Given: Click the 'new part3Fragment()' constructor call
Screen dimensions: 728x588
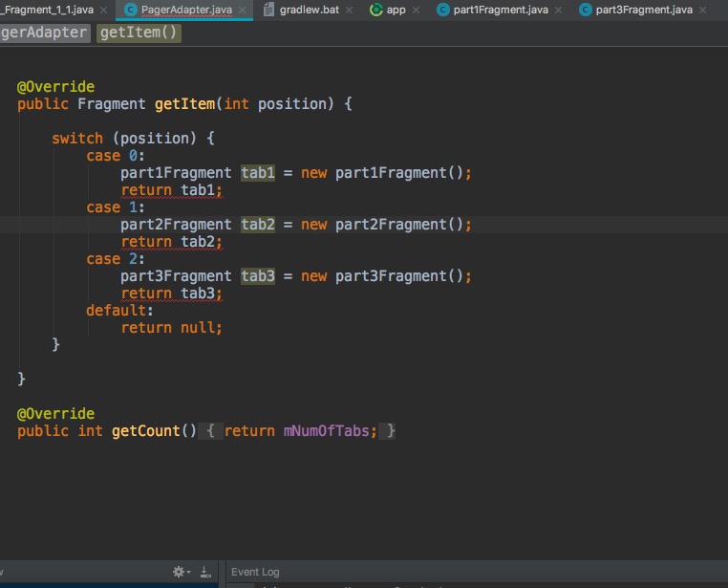Looking at the screenshot, I should [x=382, y=276].
